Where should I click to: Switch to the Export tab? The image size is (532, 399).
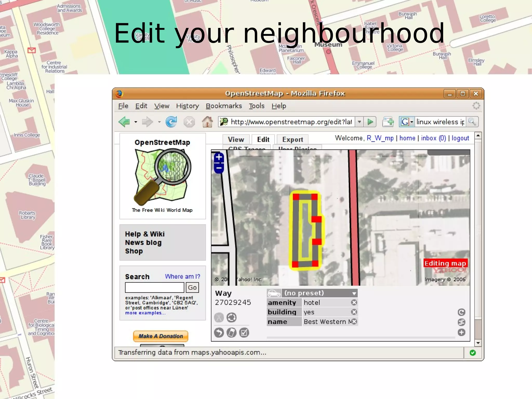(292, 140)
